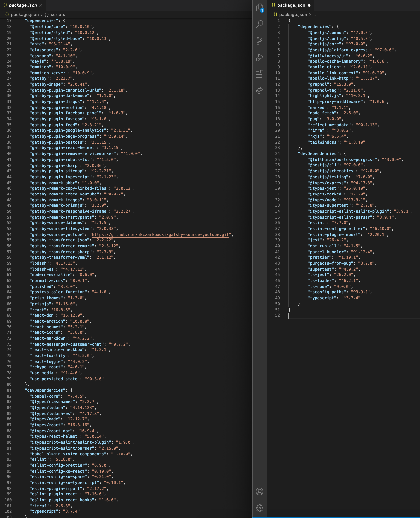Image resolution: width=420 pixels, height=518 pixels.
Task: Select the package.json tab in the left window
Action: (x=23, y=5)
